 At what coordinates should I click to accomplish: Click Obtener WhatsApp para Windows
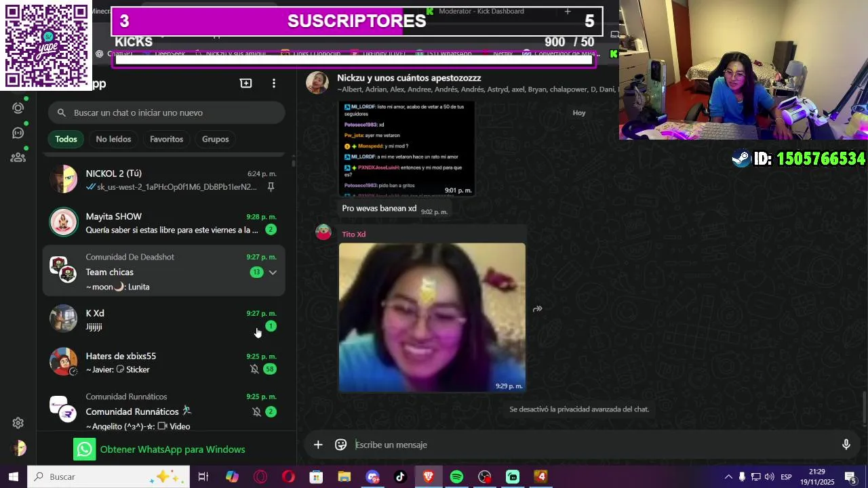(172, 449)
